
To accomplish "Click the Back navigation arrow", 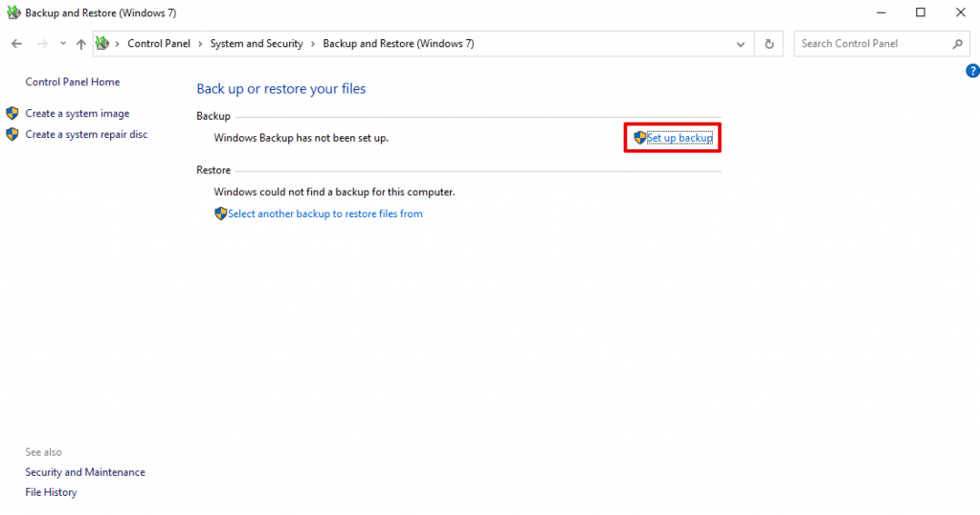I will pos(17,44).
